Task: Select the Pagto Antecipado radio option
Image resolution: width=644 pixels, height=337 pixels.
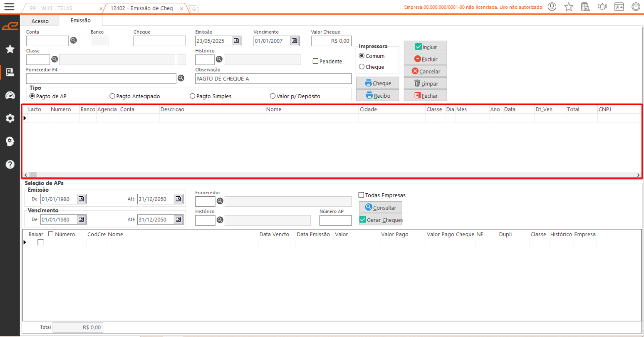Action: (112, 96)
